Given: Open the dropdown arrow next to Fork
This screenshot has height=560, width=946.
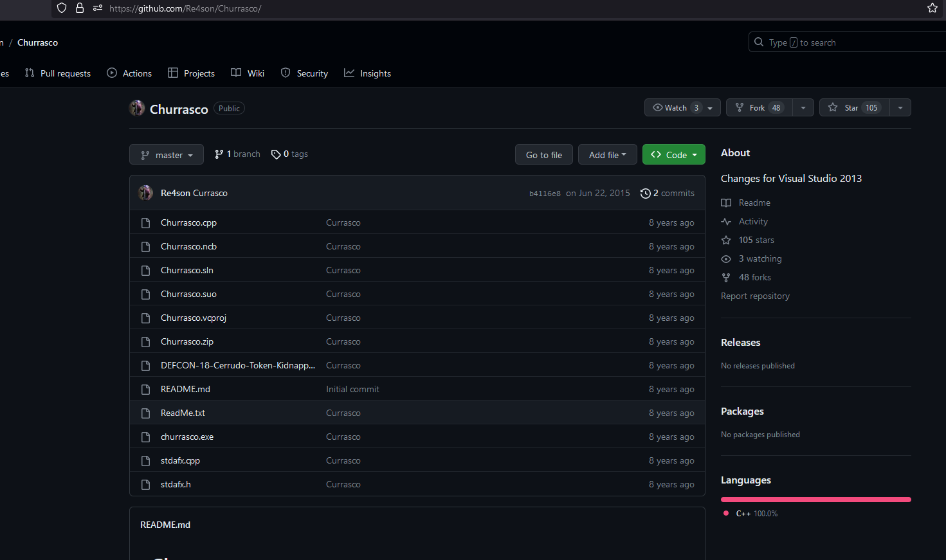Looking at the screenshot, I should tap(803, 107).
